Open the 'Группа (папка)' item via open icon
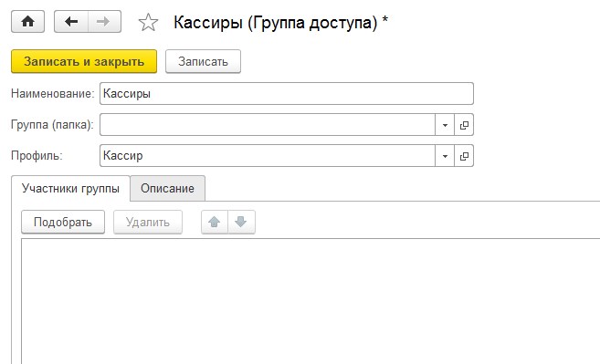The width and height of the screenshot is (600, 364). coord(464,125)
